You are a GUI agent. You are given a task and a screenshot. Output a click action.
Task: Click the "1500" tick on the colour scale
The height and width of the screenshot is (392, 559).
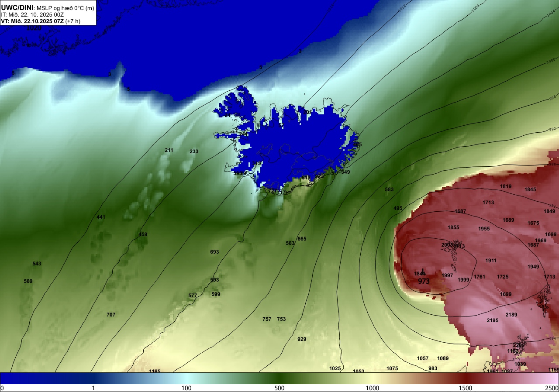[x=466, y=388]
